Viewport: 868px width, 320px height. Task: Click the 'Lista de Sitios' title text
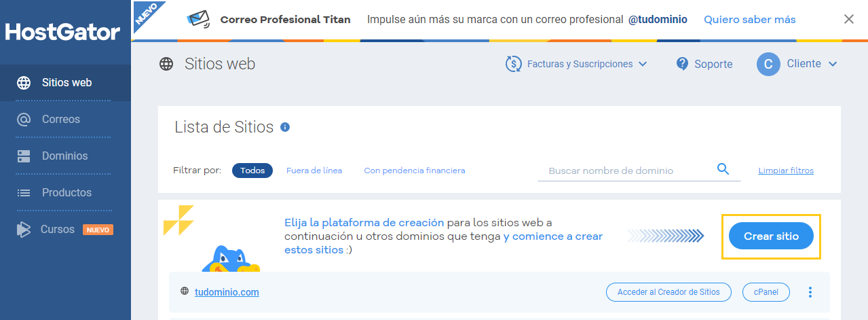pos(224,127)
